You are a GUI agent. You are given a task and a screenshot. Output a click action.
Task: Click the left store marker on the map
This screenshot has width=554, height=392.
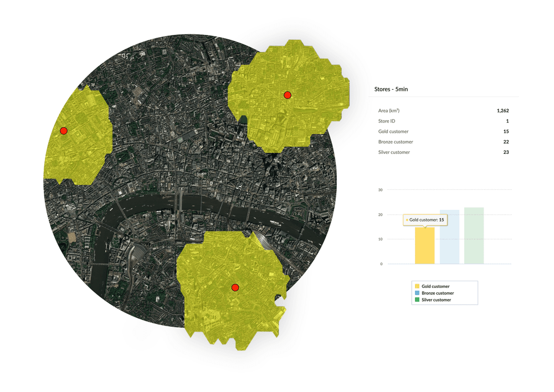pos(64,131)
